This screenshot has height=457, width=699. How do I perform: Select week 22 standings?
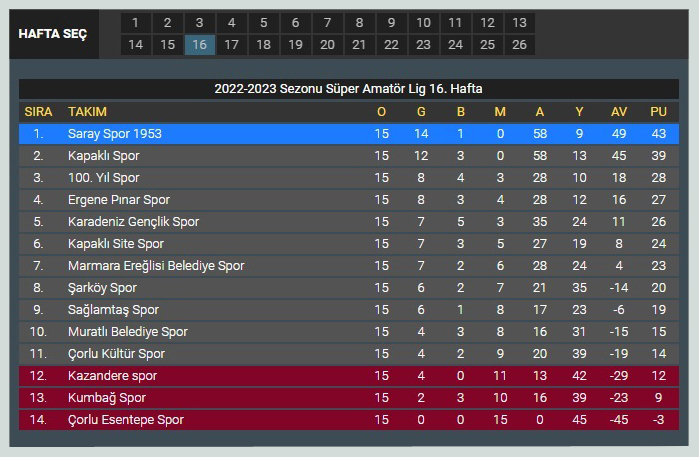(x=391, y=45)
